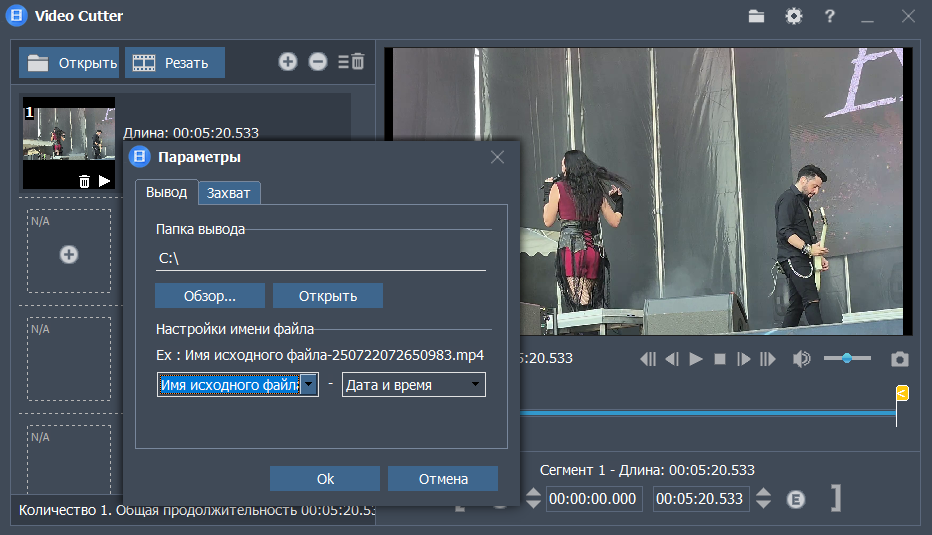The height and width of the screenshot is (535, 932).
Task: Delete clip 1 using its trash icon
Action: 84,181
